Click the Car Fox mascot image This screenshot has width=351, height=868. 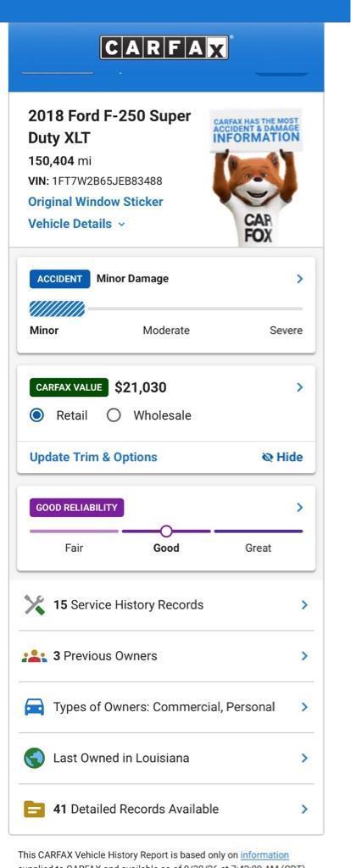256,177
